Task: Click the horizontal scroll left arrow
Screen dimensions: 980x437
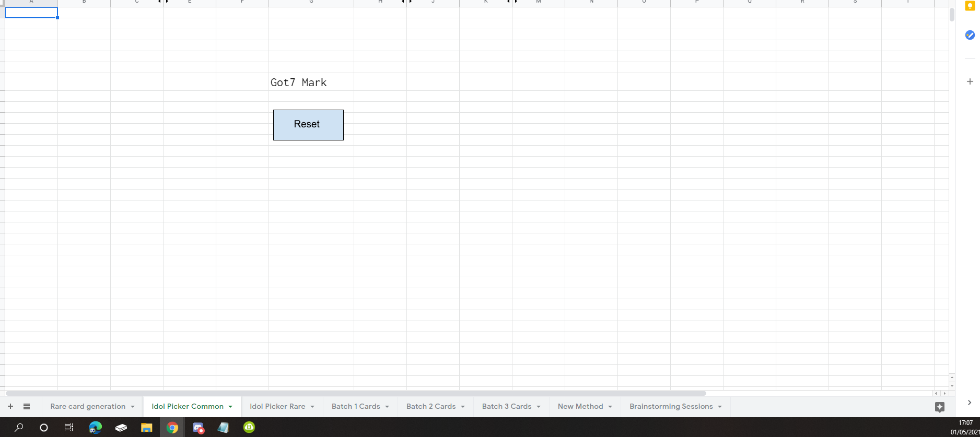Action: pos(936,393)
